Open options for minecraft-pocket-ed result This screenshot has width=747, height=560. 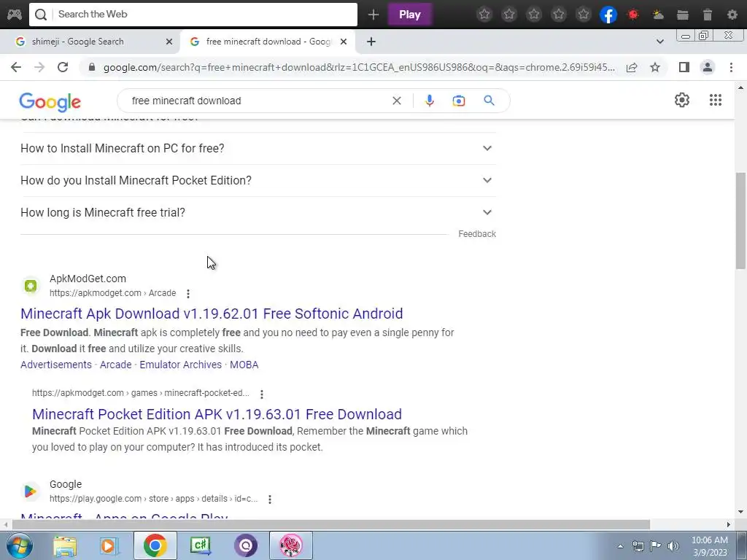(262, 394)
